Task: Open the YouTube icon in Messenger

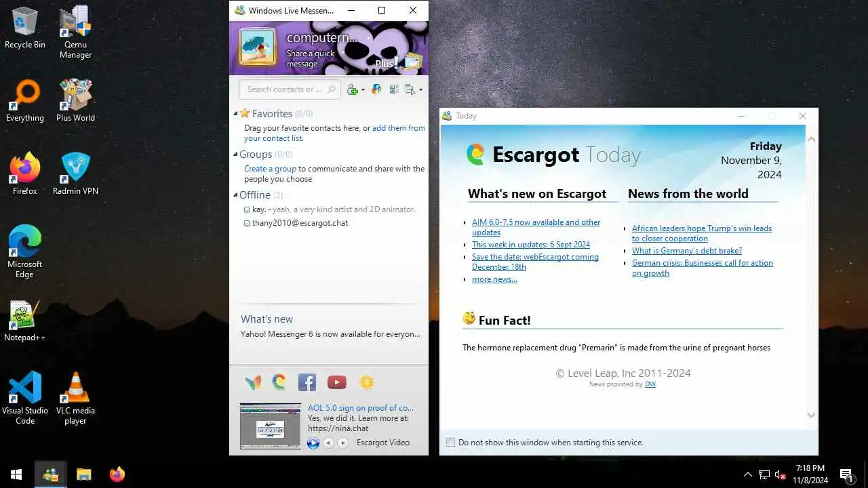Action: (336, 382)
